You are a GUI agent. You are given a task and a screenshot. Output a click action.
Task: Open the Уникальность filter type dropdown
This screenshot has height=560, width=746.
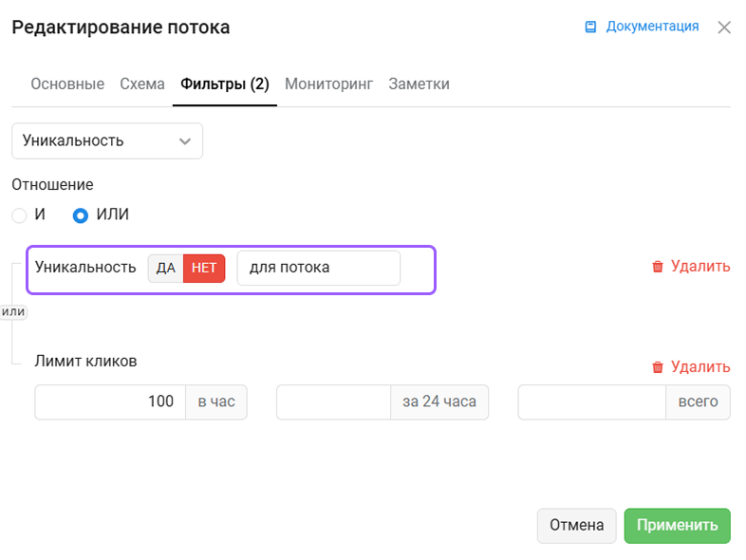[x=107, y=140]
